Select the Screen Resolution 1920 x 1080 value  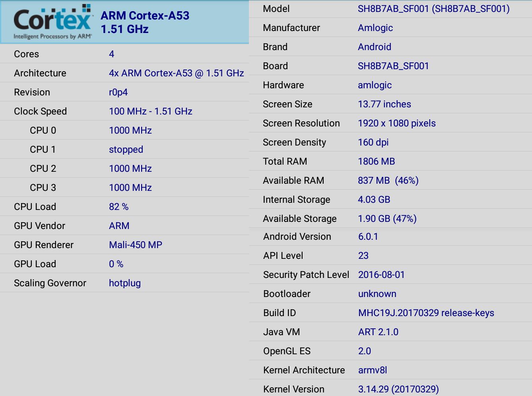(397, 123)
